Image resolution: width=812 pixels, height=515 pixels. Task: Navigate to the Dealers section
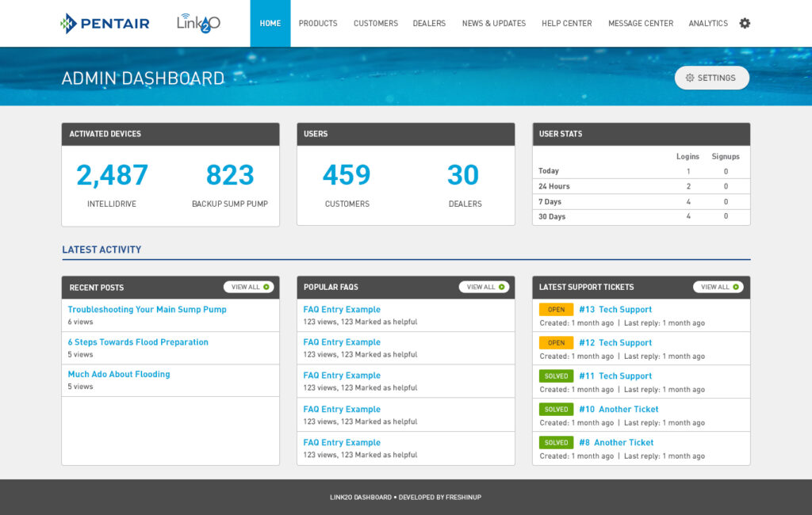point(429,23)
